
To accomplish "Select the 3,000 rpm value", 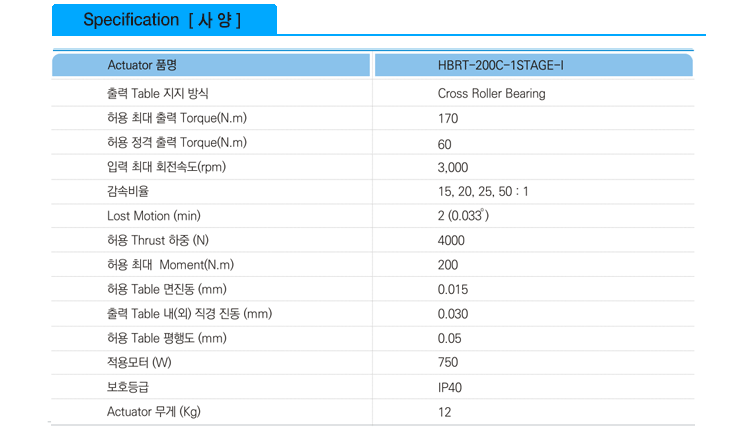I will (x=453, y=167).
